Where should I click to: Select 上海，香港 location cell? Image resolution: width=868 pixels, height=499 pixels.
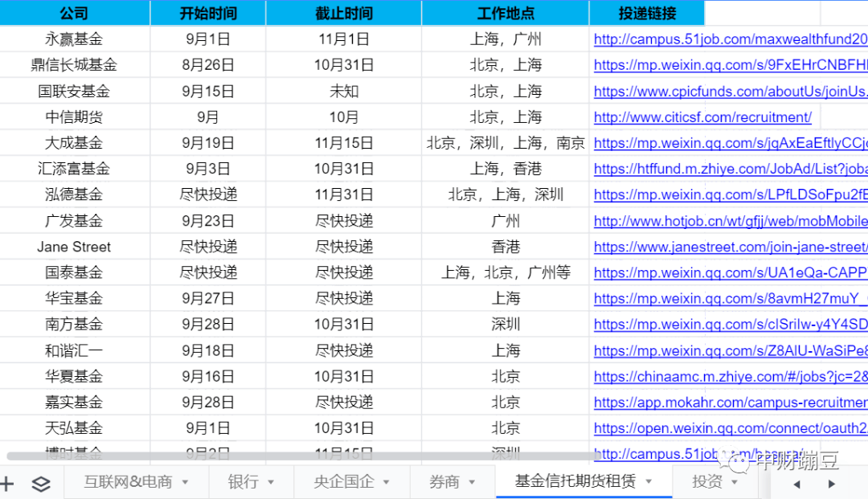pos(506,169)
